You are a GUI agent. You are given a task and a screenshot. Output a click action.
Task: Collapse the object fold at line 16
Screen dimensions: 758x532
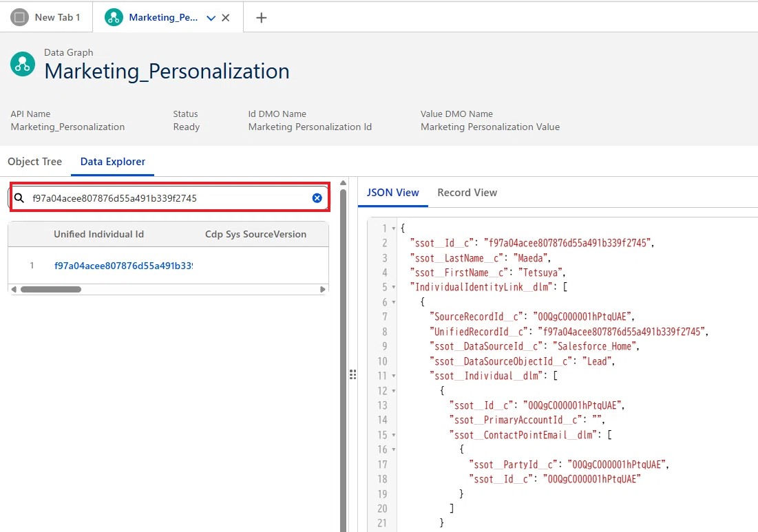tap(394, 449)
